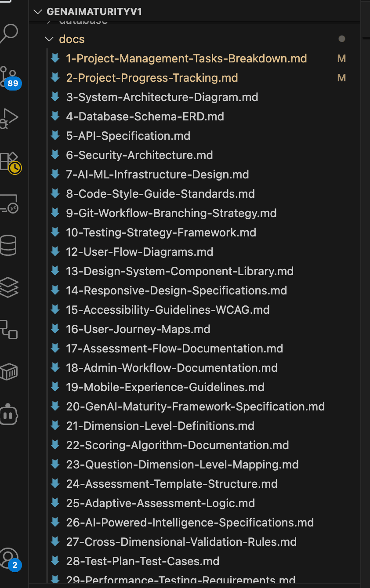Open 2-Project-Progress-Tracking.md file
The image size is (370, 588).
click(x=152, y=78)
